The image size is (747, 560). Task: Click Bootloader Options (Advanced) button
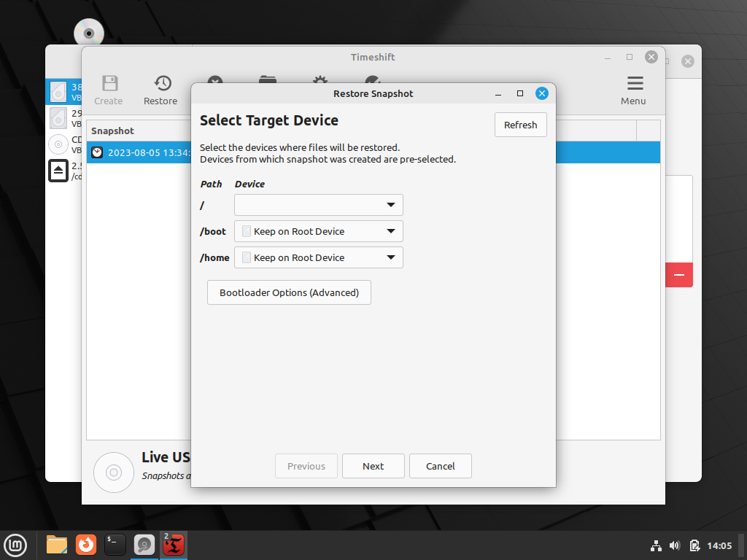[x=289, y=292]
